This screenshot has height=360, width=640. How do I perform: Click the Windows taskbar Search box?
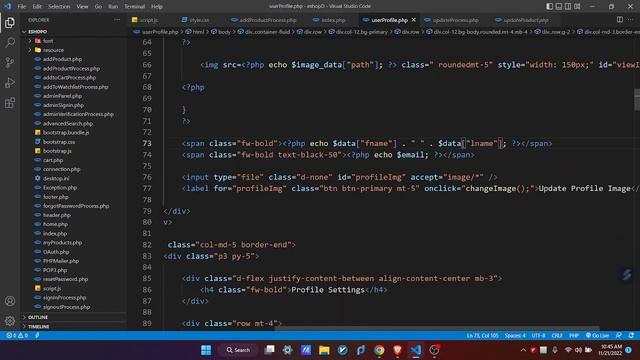[x=239, y=350]
